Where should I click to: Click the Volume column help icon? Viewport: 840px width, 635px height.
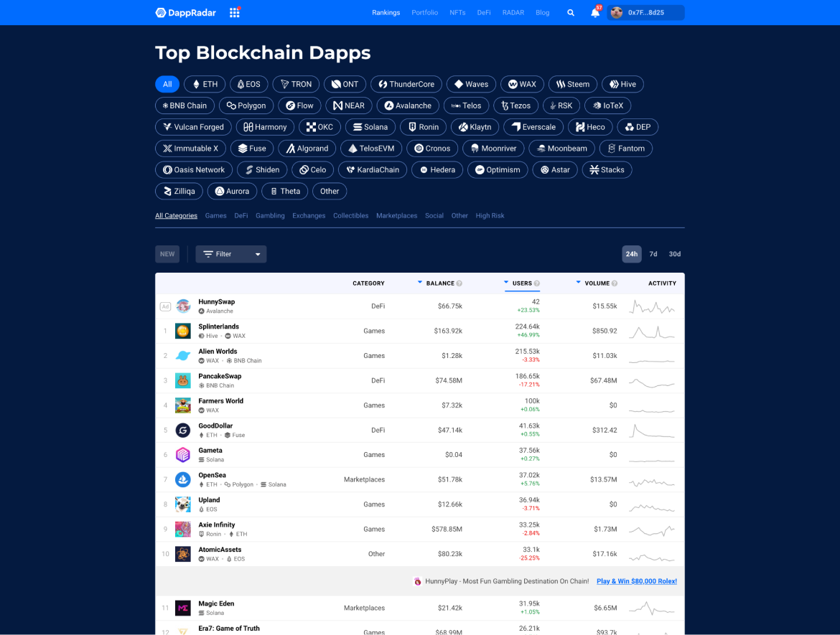pyautogui.click(x=615, y=283)
